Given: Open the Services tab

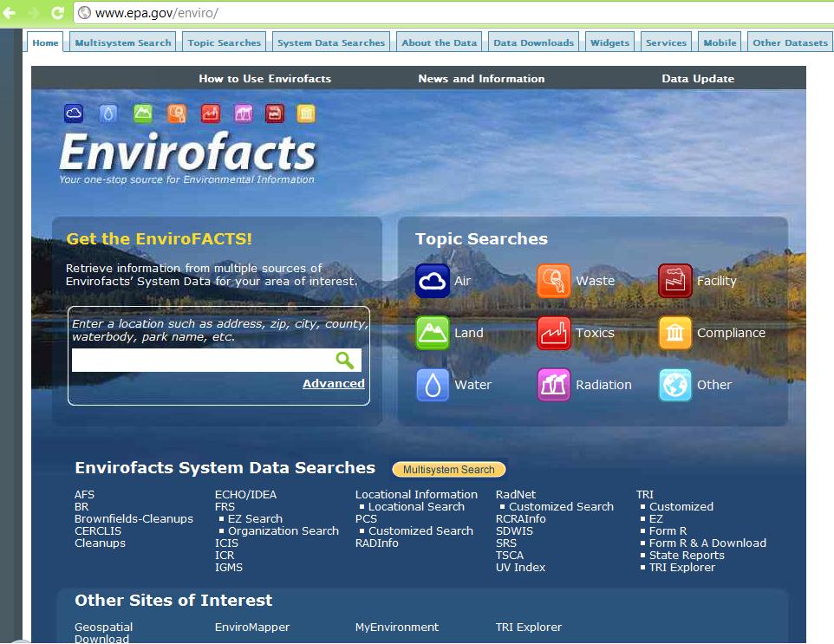Looking at the screenshot, I should click(666, 42).
